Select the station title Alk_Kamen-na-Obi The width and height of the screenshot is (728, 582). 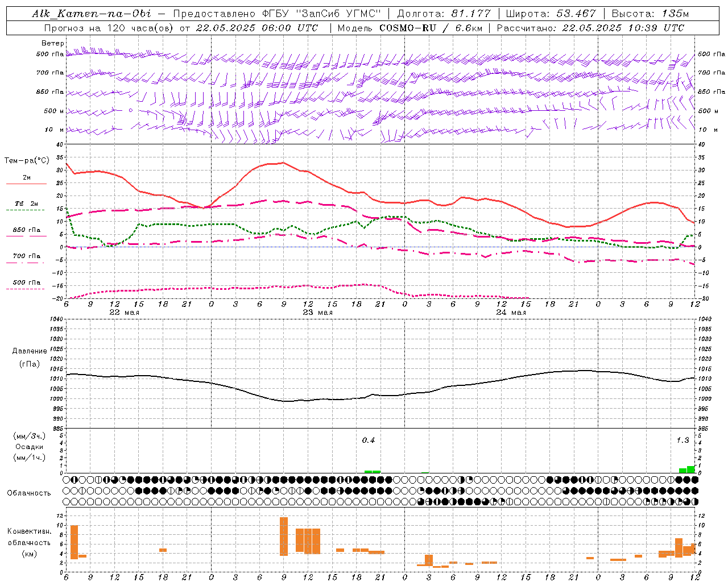point(92,14)
